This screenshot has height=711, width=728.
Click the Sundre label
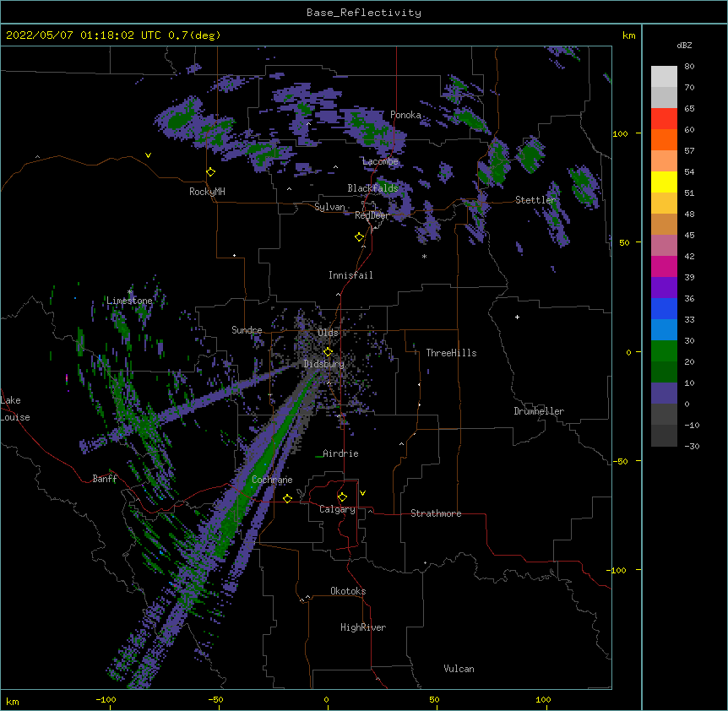click(x=247, y=330)
